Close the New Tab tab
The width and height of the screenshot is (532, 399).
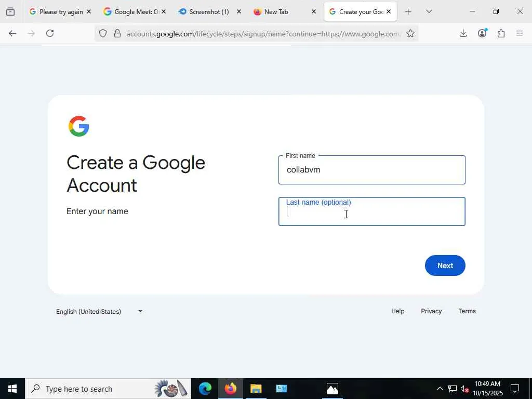point(314,11)
